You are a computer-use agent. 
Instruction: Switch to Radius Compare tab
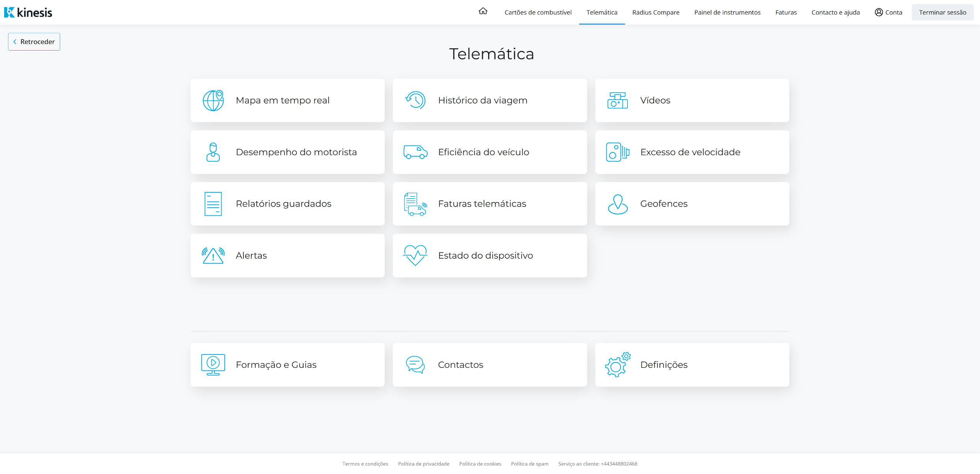pos(656,12)
